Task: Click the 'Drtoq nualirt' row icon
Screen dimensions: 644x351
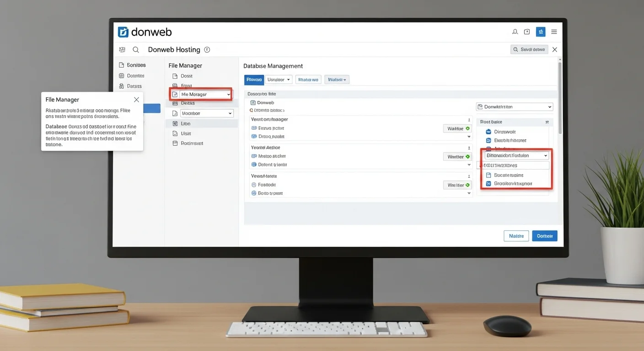Action: pos(254,136)
